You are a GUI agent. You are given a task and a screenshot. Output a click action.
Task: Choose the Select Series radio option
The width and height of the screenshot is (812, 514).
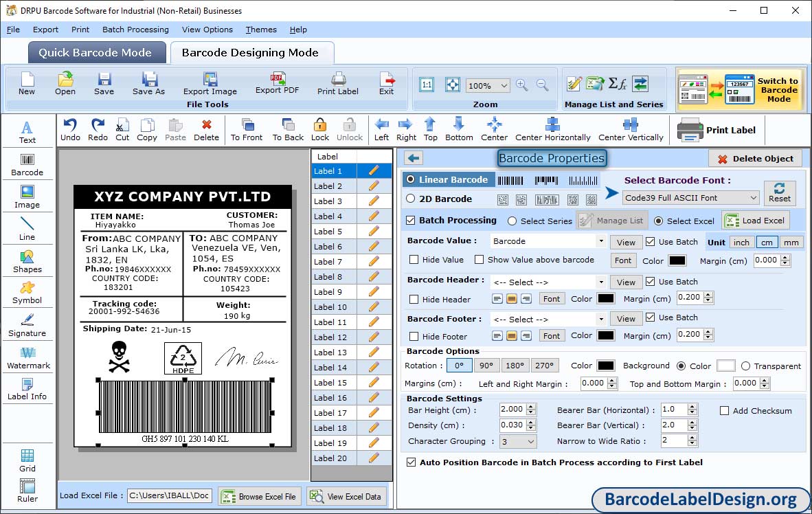tap(512, 221)
